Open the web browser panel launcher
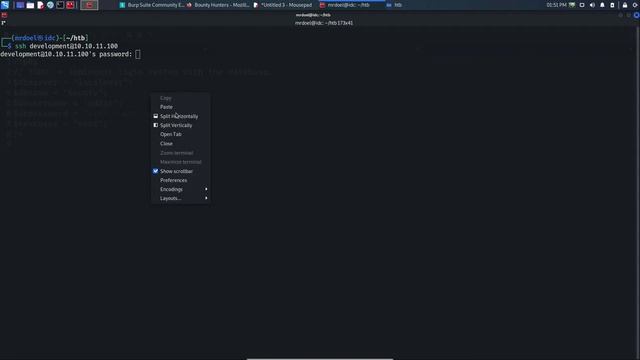 (50, 5)
